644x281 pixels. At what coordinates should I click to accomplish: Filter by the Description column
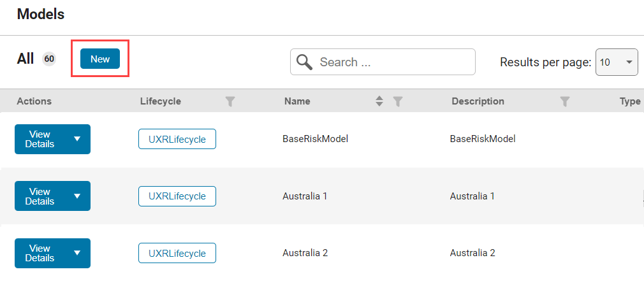tap(564, 101)
